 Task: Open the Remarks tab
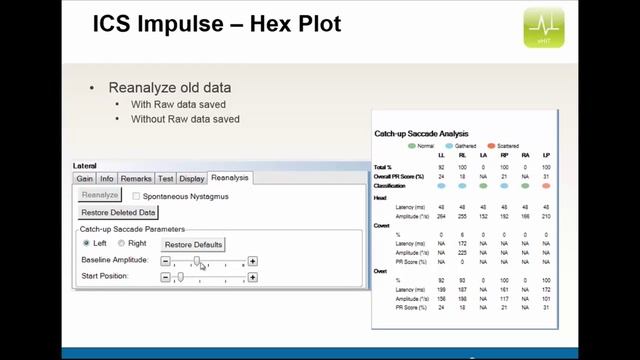(x=136, y=179)
